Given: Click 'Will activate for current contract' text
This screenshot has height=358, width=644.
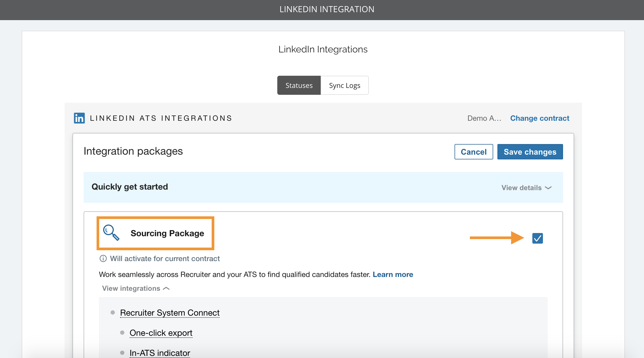Looking at the screenshot, I should (165, 258).
